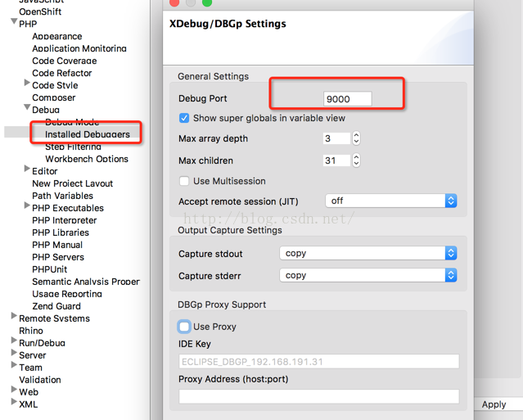Select PHP Libraries page
Image resolution: width=523 pixels, height=420 pixels.
(61, 233)
